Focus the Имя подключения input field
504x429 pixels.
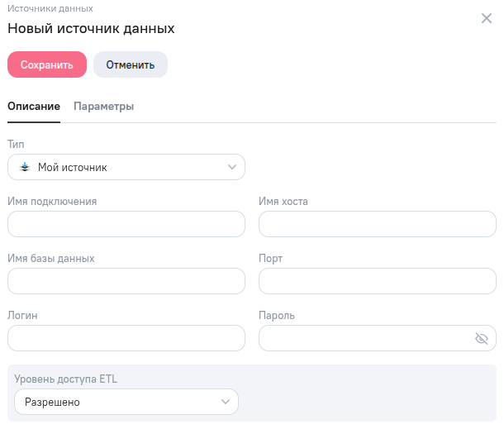click(x=126, y=224)
